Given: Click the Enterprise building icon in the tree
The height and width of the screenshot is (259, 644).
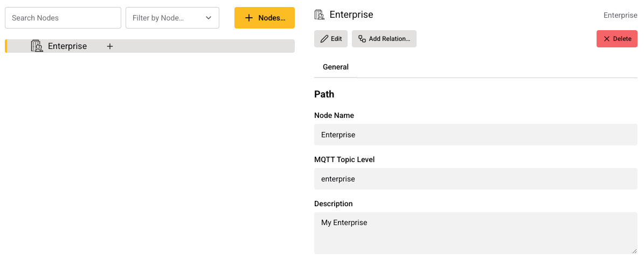Looking at the screenshot, I should click(37, 46).
